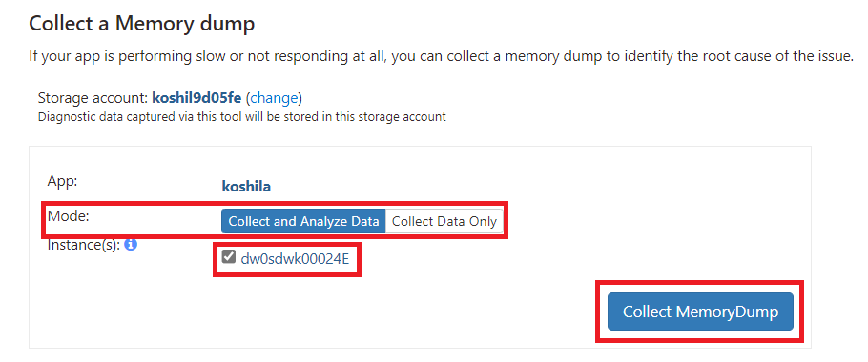
Task: Uncheck the dw0sdwk00024E instance checkbox
Action: [x=228, y=256]
